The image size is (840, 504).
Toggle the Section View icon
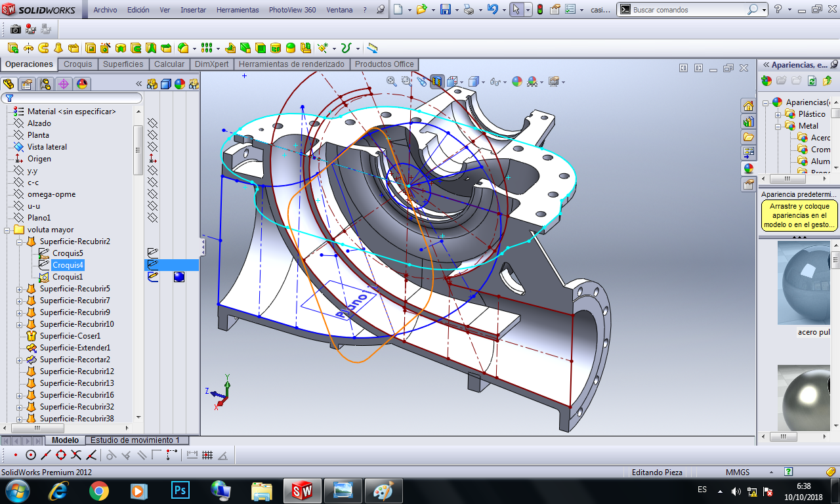[436, 81]
